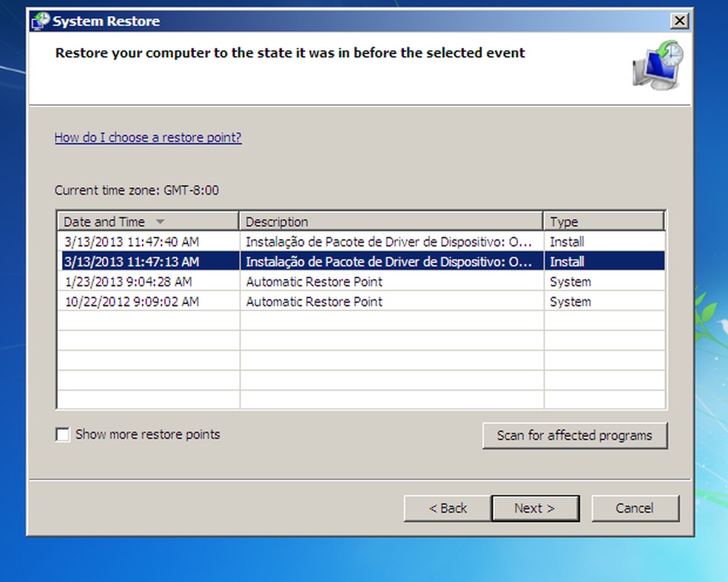Viewport: 728px width, 582px height.
Task: Close the System Restore dialog
Action: (x=679, y=21)
